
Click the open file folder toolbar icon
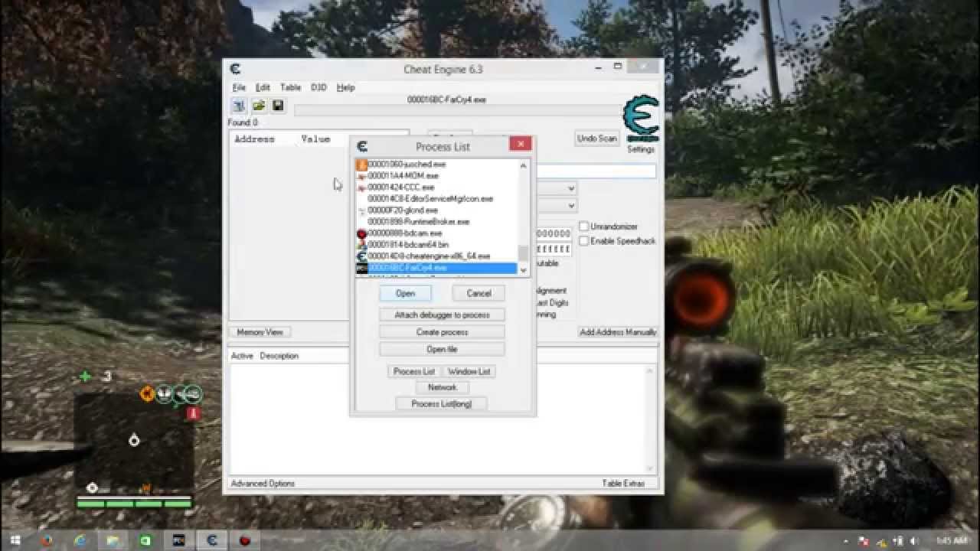[259, 106]
